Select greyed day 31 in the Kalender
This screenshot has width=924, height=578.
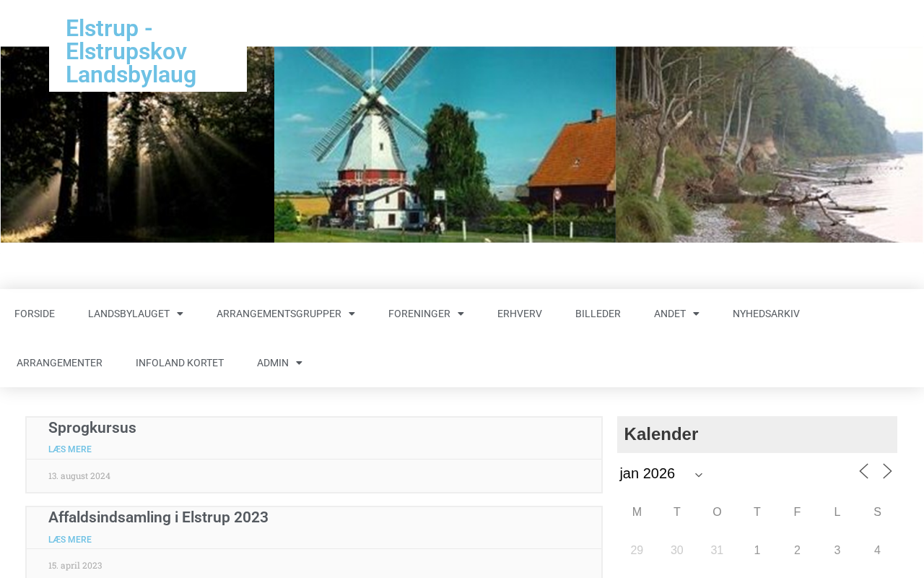point(717,551)
